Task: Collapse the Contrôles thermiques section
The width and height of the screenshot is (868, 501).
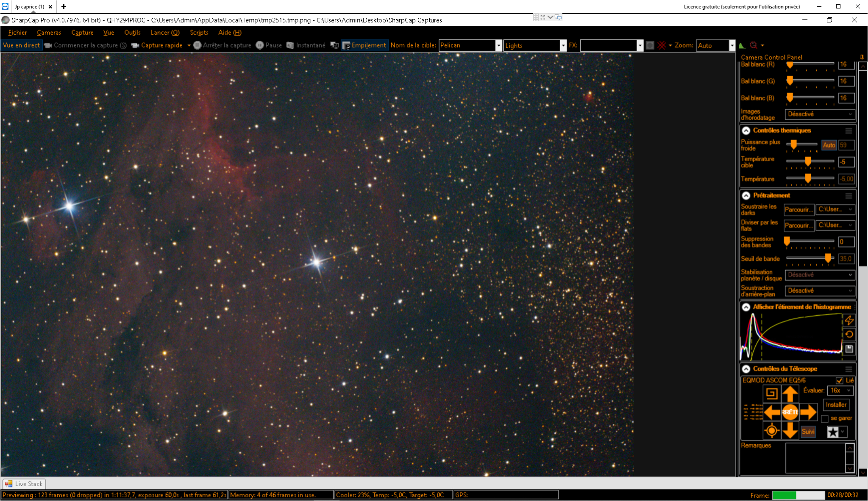Action: [746, 131]
